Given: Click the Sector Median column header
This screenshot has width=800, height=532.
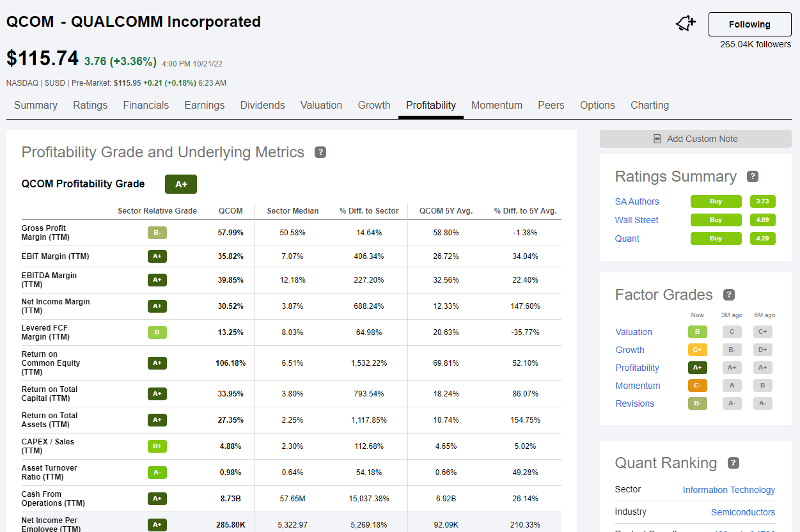Looking at the screenshot, I should pos(292,211).
